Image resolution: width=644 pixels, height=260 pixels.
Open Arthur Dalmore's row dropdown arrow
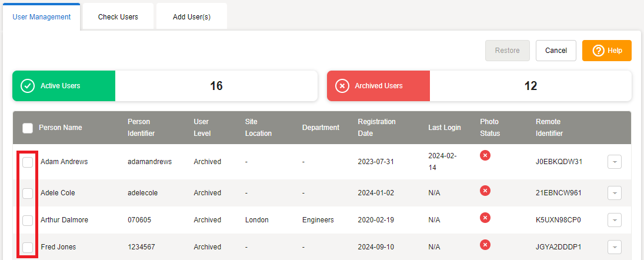tap(614, 220)
